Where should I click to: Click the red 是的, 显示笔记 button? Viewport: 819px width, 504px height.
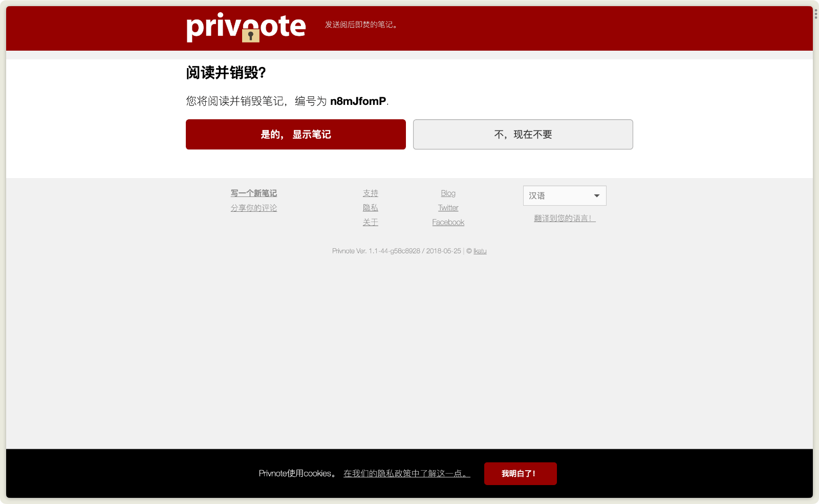click(295, 135)
